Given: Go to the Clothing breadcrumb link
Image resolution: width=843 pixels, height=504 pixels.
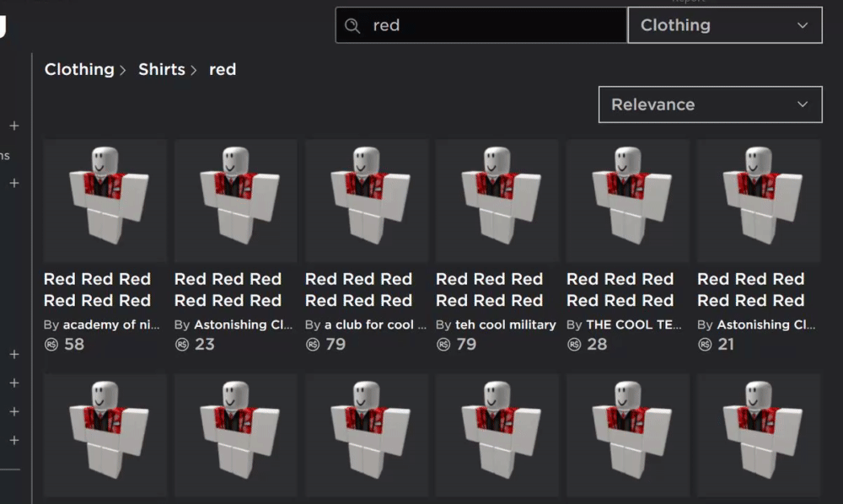Looking at the screenshot, I should pos(79,69).
